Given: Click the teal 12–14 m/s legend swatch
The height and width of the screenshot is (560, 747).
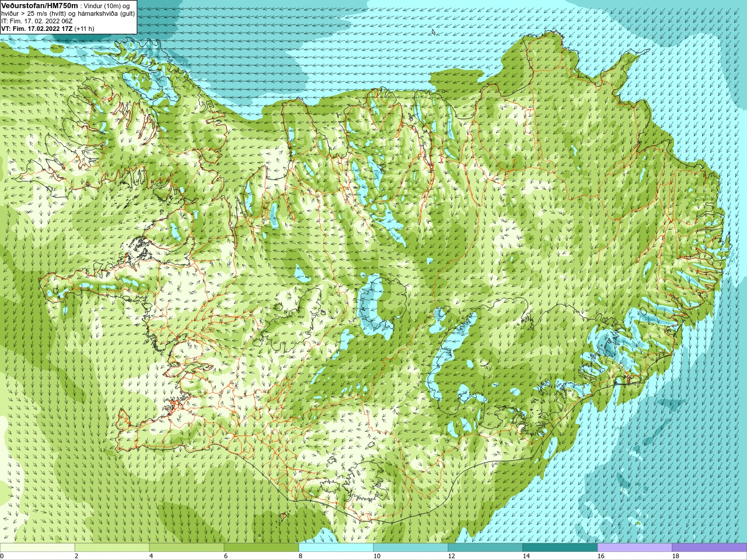Looking at the screenshot, I should pos(486,548).
